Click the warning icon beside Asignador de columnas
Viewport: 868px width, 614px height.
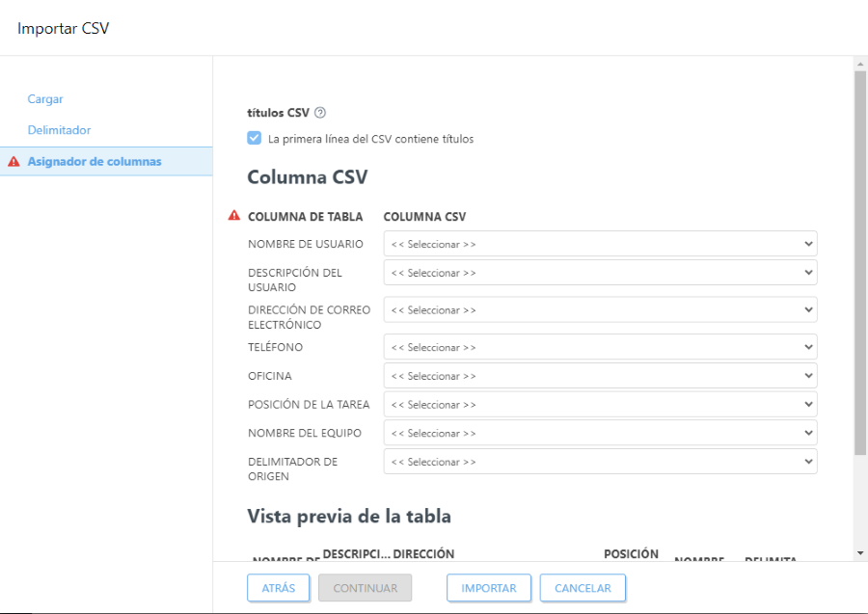point(13,161)
